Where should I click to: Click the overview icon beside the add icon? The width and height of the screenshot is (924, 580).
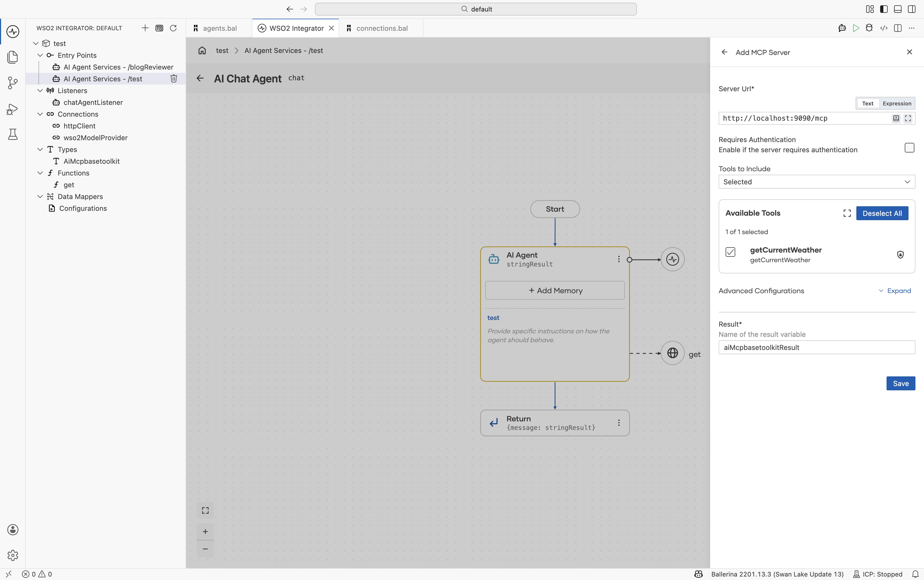click(159, 28)
